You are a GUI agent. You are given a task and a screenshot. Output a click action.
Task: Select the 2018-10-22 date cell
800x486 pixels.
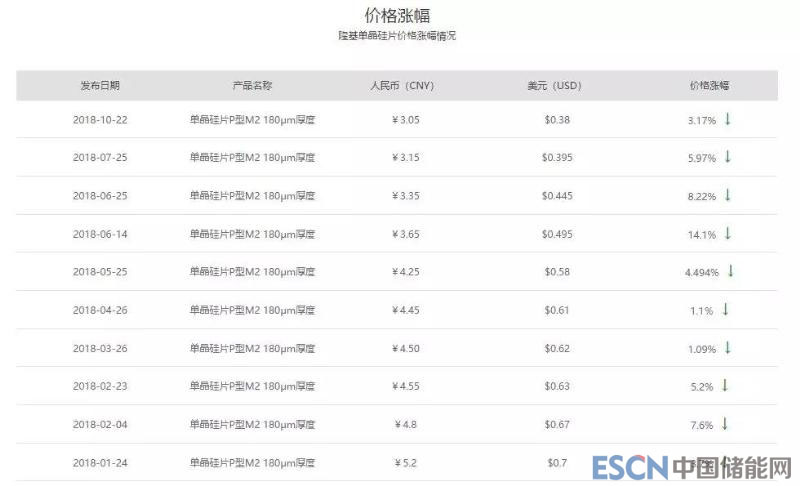[x=100, y=120]
